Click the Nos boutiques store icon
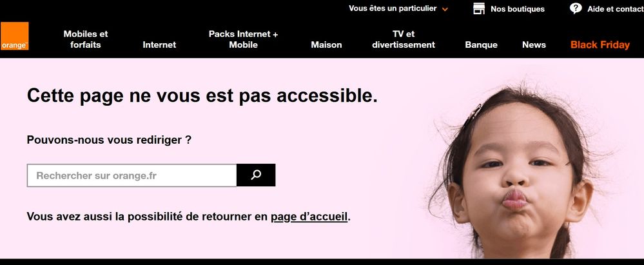Viewport: 644px width, 265px height. 479,8
